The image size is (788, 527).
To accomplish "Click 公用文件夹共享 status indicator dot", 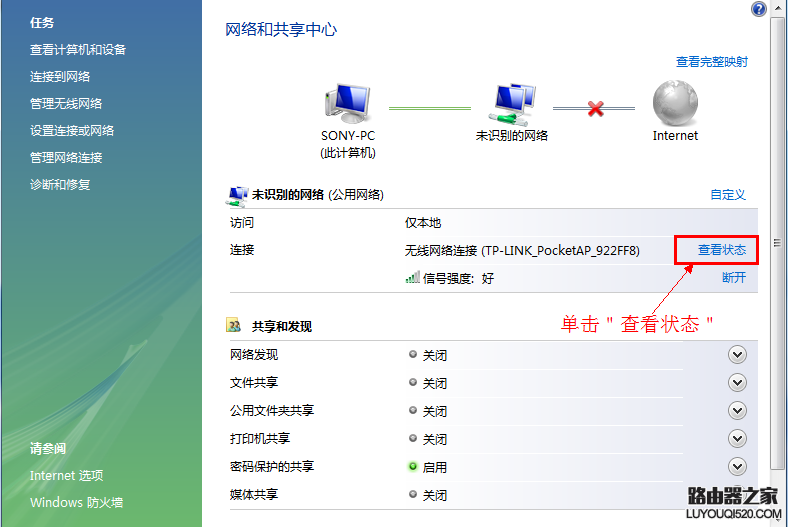I will click(413, 410).
